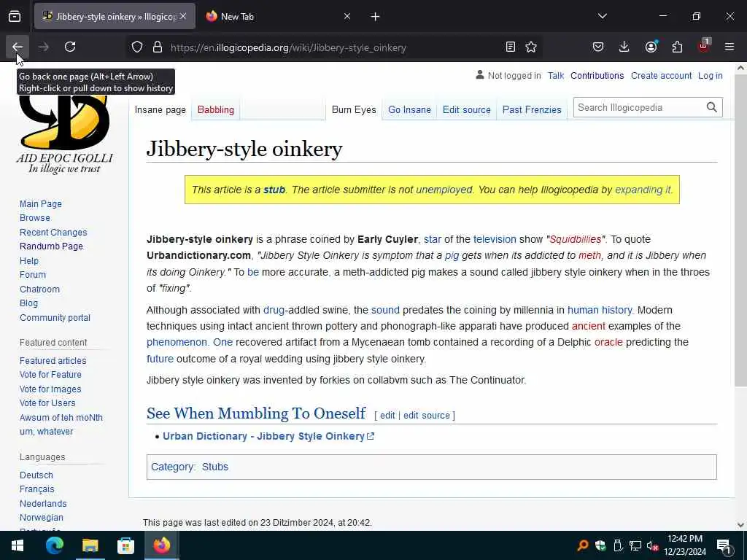Click edit source beside See When Mumbling
This screenshot has width=747, height=560.
[x=426, y=415]
